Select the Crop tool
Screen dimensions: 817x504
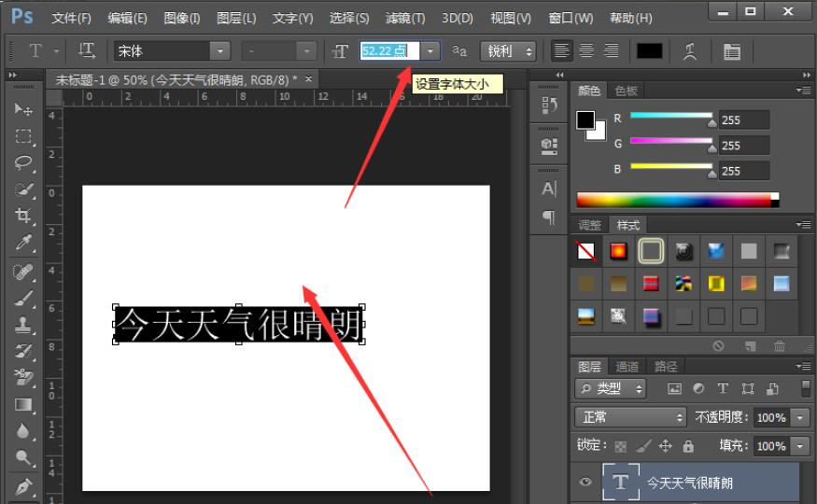click(23, 215)
